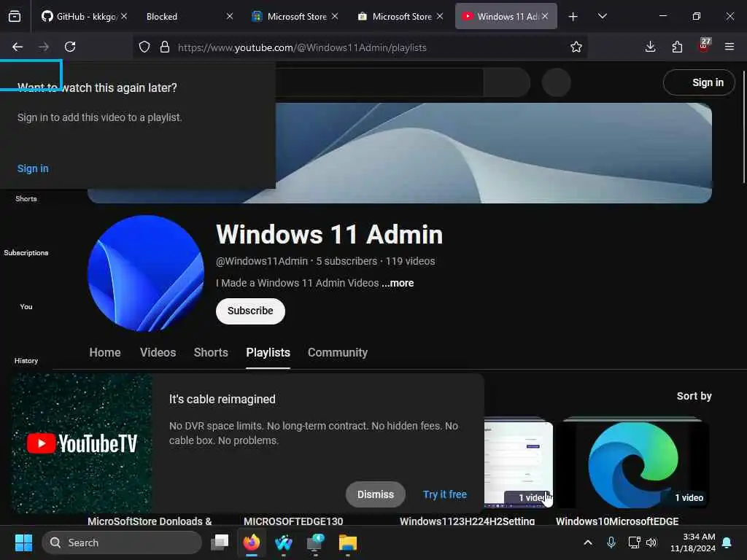Open the tracking protection shield icon
This screenshot has width=747, height=560.
pos(144,47)
